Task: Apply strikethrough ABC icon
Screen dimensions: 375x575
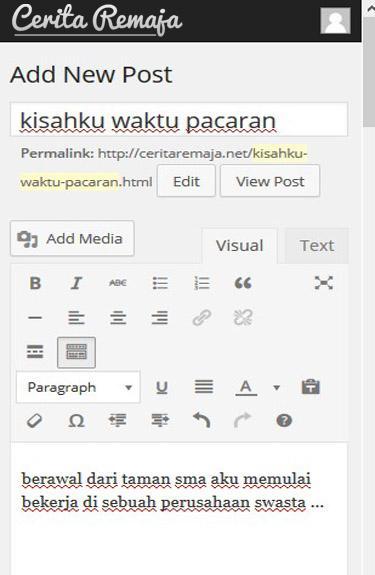Action: (x=118, y=283)
